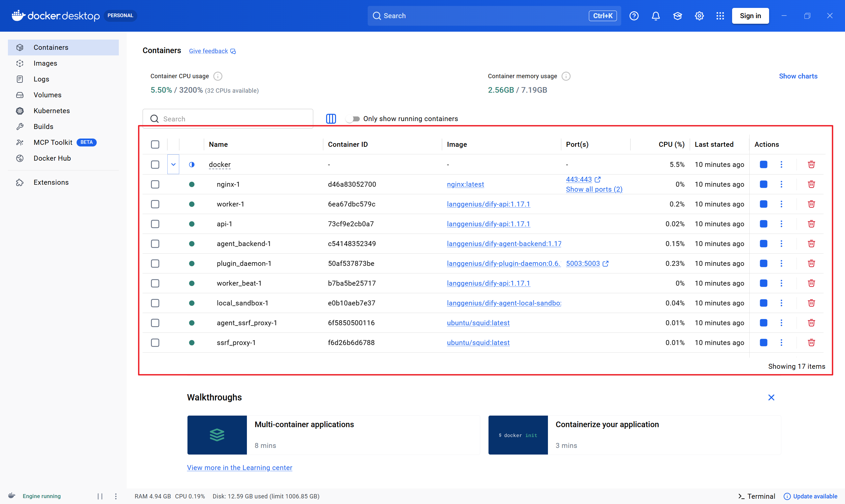This screenshot has width=845, height=504.
Task: Click the containers search field
Action: click(228, 118)
